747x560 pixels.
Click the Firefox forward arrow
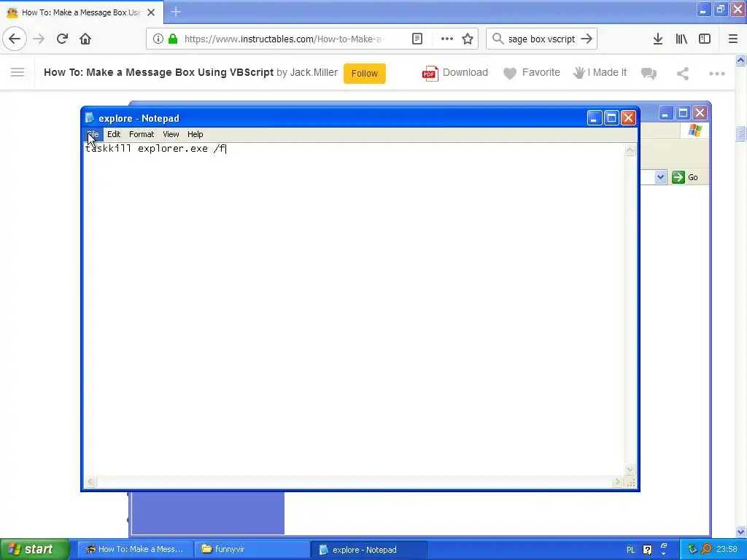tap(39, 39)
